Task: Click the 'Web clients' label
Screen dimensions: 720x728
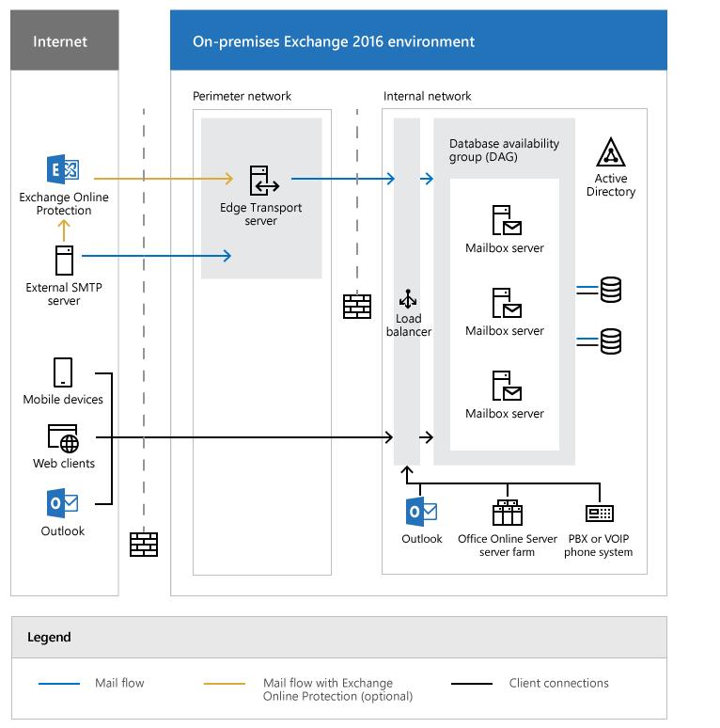Action: 64,464
